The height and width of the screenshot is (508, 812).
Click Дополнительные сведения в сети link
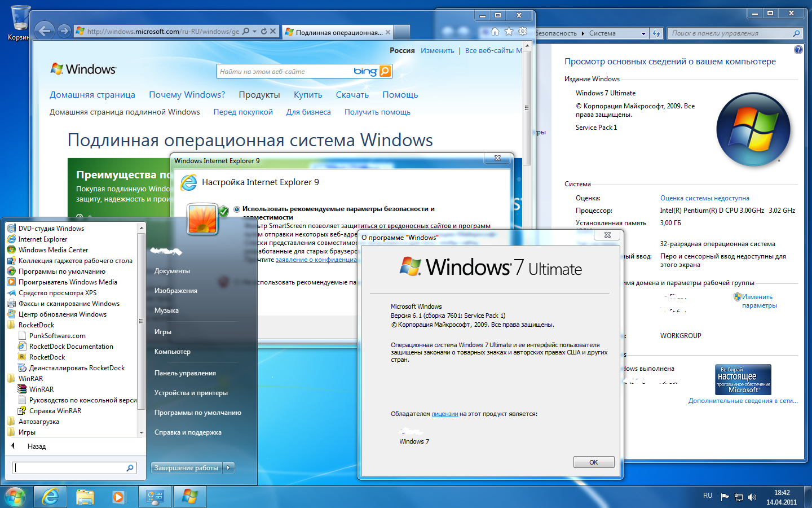pyautogui.click(x=743, y=401)
